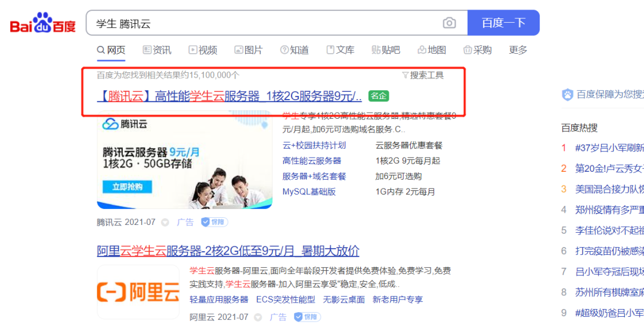
Task: Open the 知道 tab
Action: point(295,50)
